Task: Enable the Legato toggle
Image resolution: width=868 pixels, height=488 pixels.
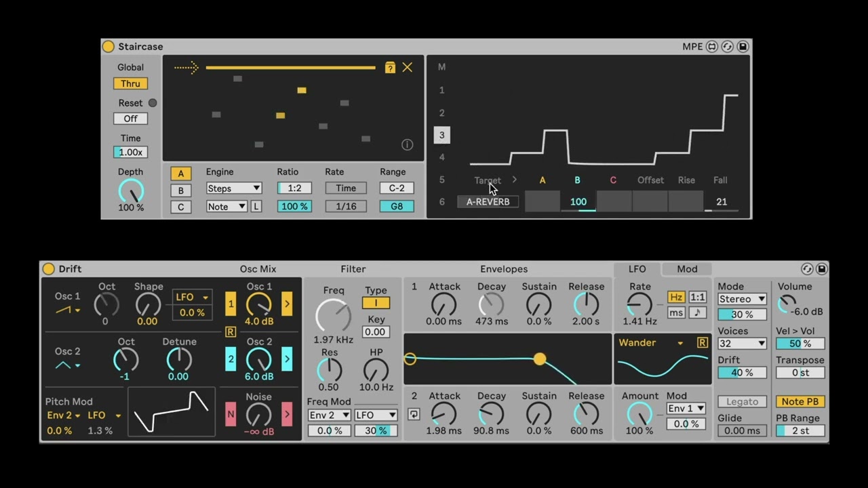Action: click(742, 402)
